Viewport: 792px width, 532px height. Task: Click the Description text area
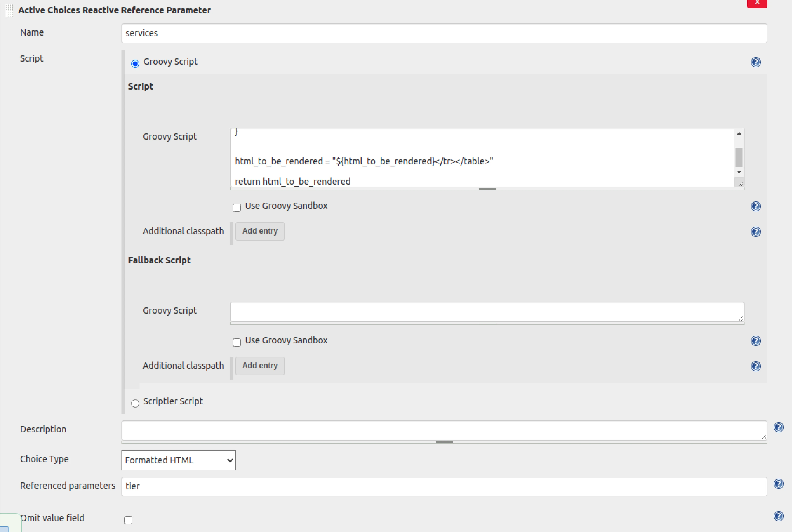(444, 431)
